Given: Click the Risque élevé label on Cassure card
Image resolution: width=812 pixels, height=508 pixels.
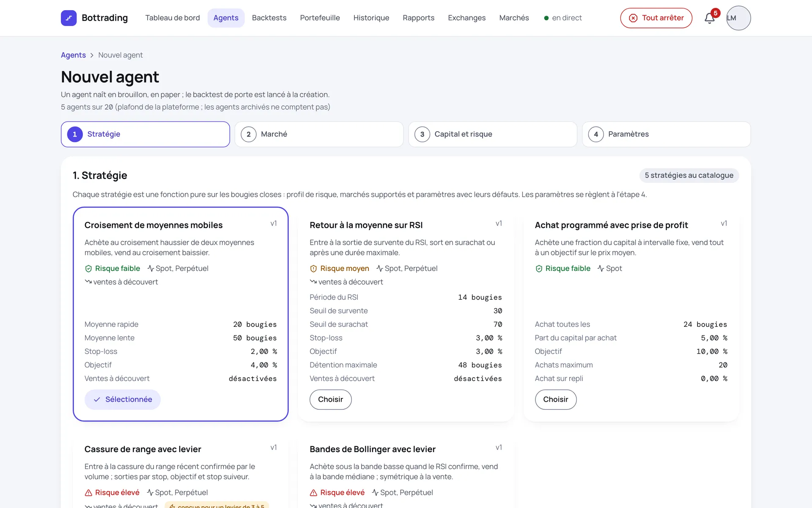Looking at the screenshot, I should [x=117, y=492].
